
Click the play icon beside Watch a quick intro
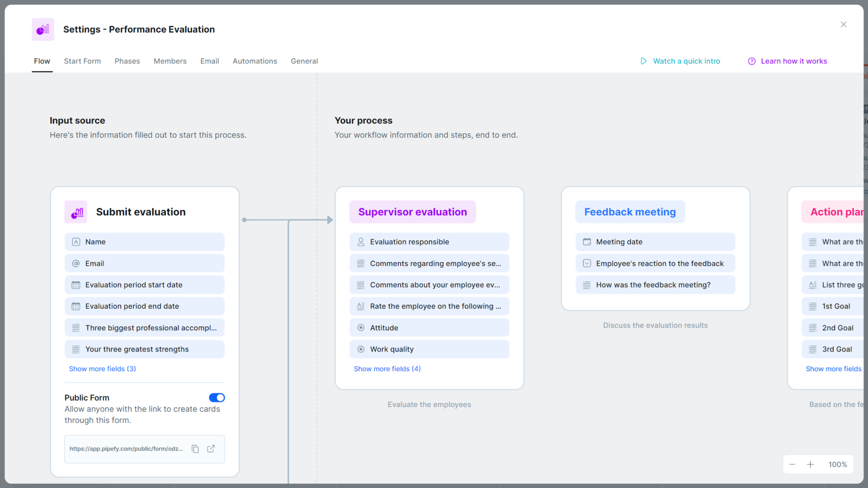[x=644, y=61]
